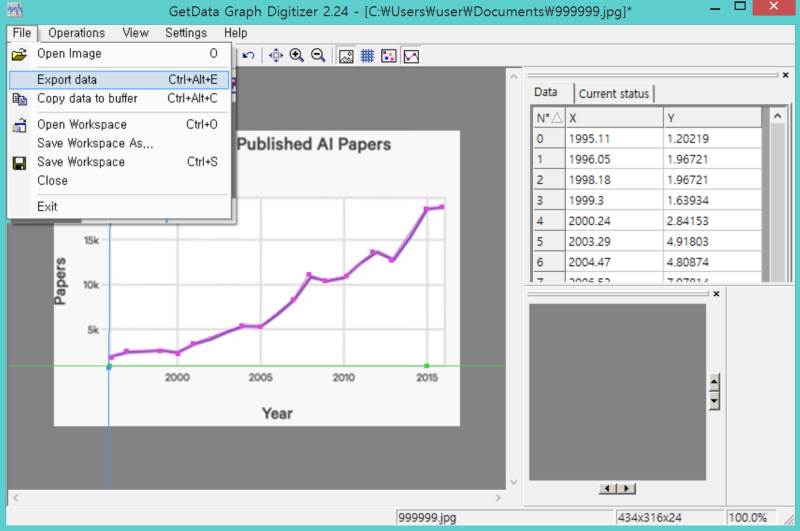Click the 434x316x24 status bar field
800x531 pixels.
[669, 517]
